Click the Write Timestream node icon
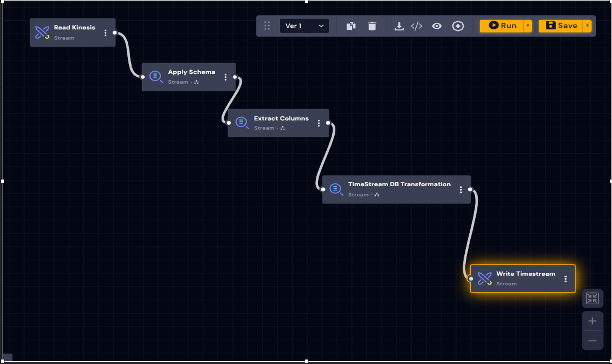Screen dimensions: 612x364 (485, 279)
